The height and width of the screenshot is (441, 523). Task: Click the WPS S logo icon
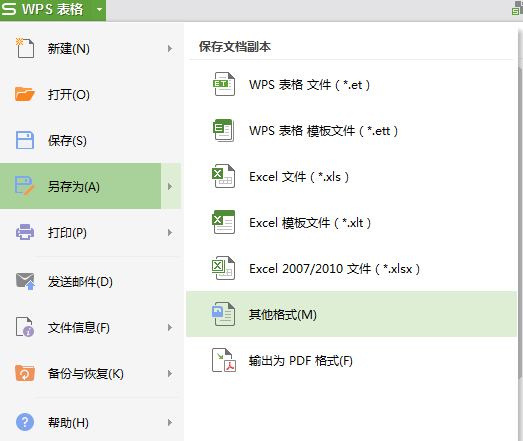[9, 9]
